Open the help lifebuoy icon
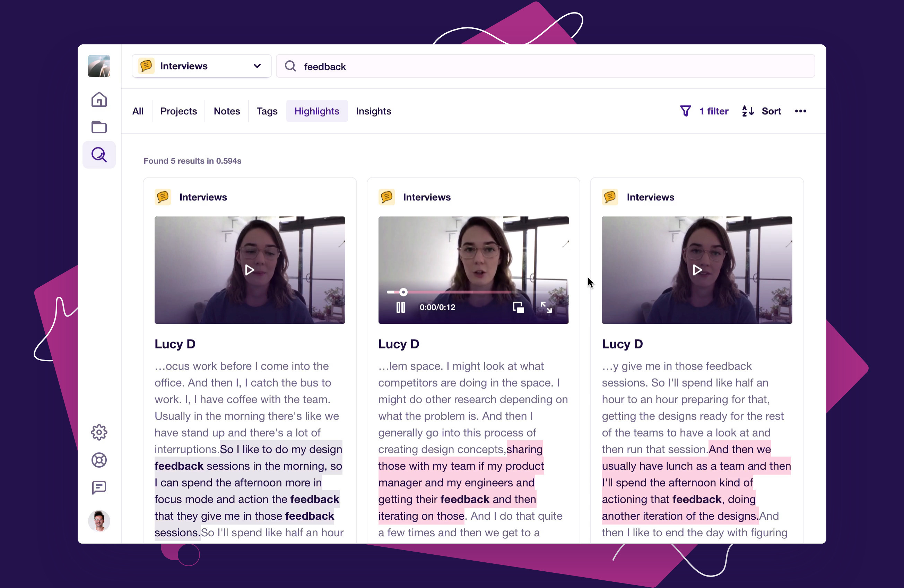Viewport: 904px width, 588px height. point(99,460)
